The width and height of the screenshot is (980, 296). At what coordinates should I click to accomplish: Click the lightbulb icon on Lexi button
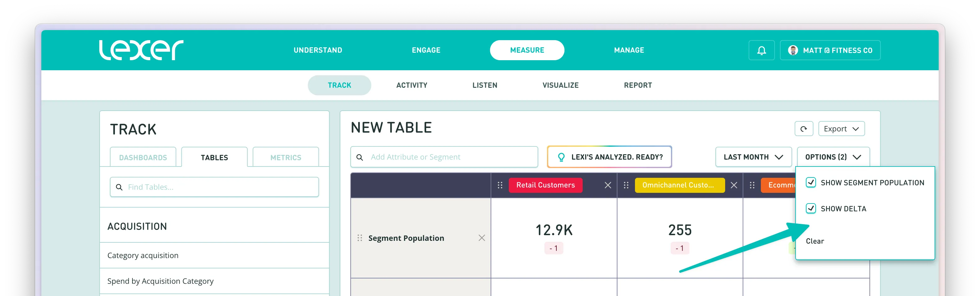click(561, 157)
